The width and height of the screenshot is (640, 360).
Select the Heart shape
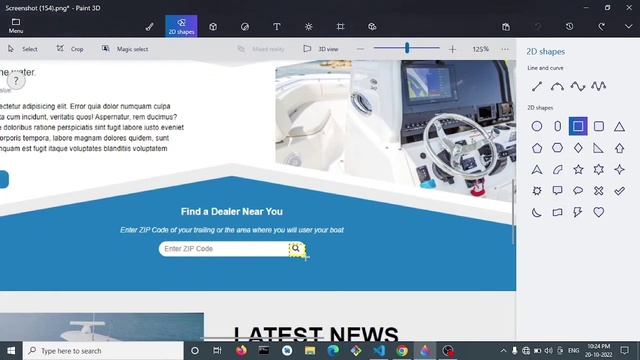point(599,212)
